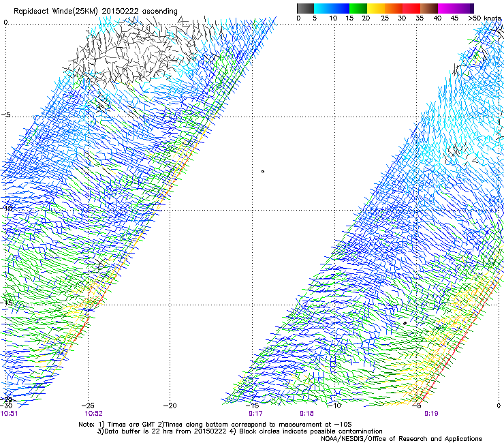Viewport: 504px width, 443px height.
Task: Click the 'Data buffer is 22 hrs' note line
Action: pos(240,431)
